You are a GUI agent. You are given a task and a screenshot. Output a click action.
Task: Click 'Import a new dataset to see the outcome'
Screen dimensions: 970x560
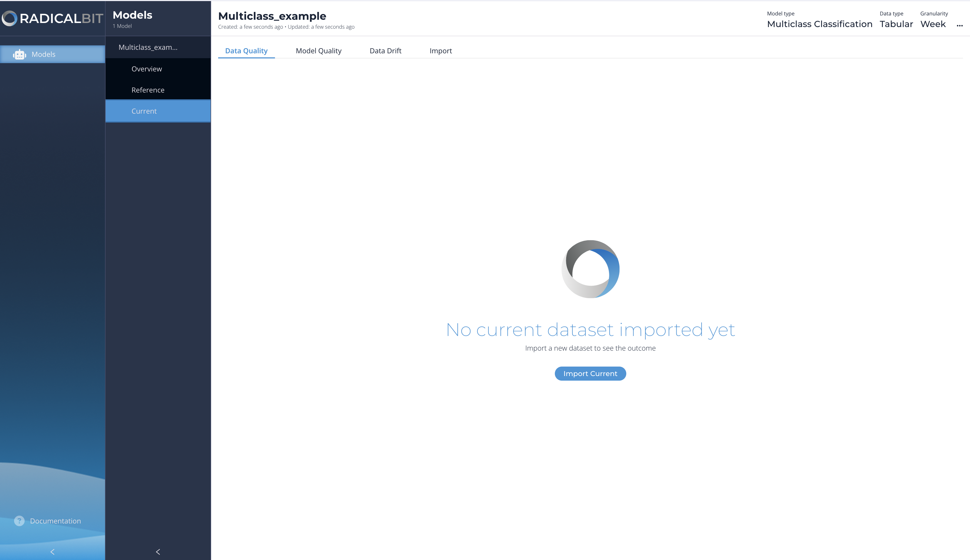(590, 348)
